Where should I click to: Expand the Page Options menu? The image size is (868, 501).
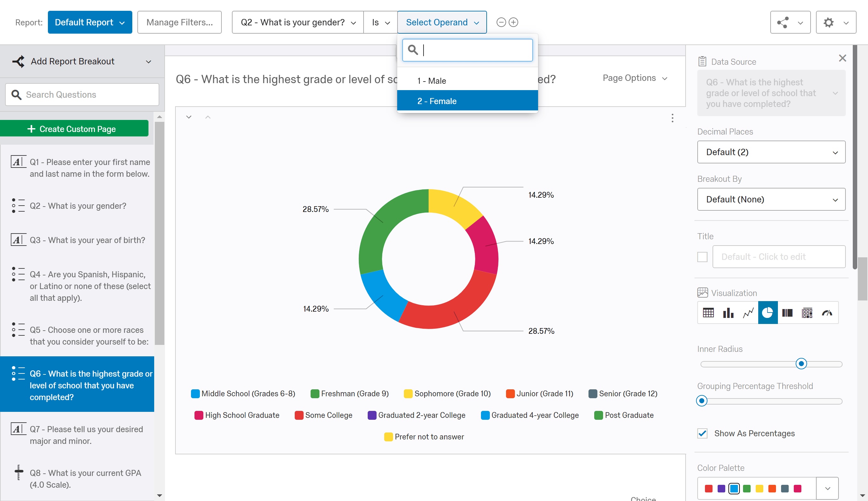(x=635, y=78)
